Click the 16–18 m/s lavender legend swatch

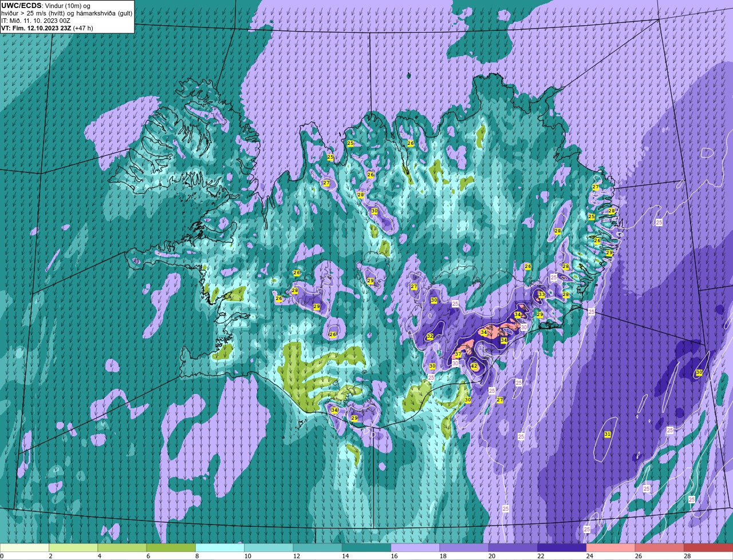point(415,547)
